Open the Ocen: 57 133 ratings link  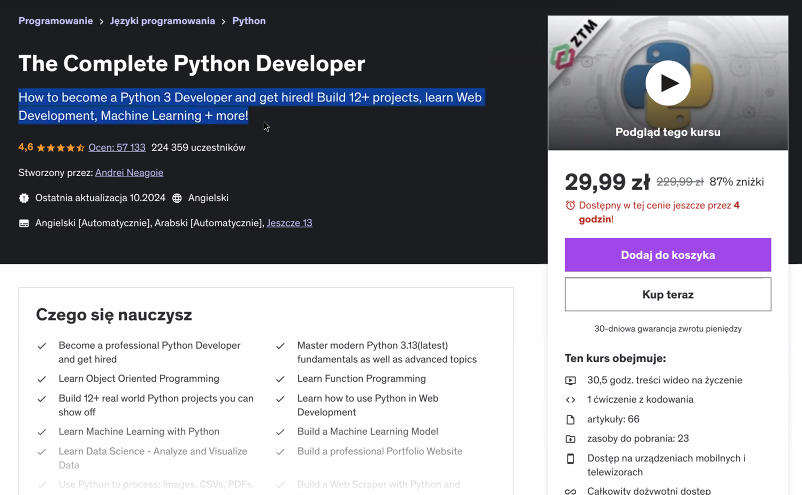pyautogui.click(x=117, y=148)
